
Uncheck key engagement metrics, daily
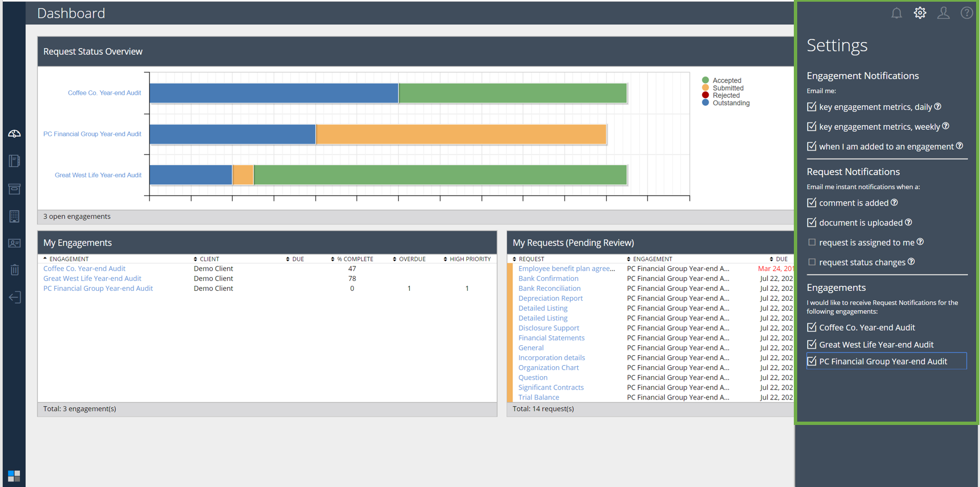[812, 107]
